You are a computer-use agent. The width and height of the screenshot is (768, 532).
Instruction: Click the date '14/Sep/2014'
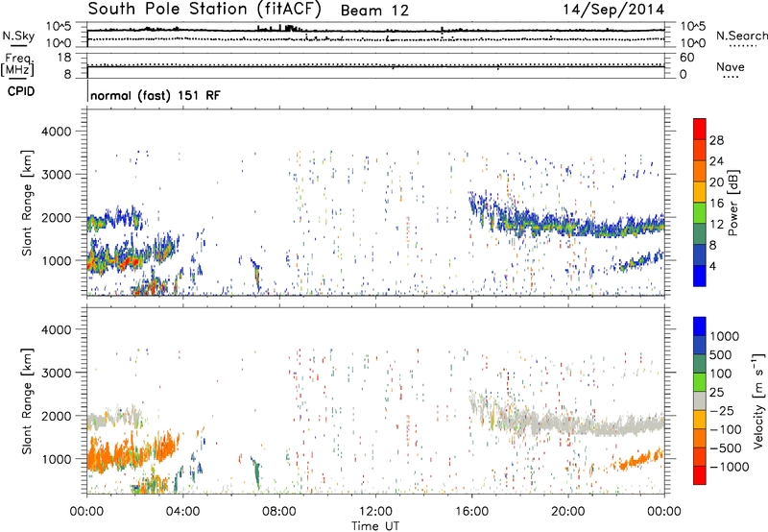(x=613, y=10)
